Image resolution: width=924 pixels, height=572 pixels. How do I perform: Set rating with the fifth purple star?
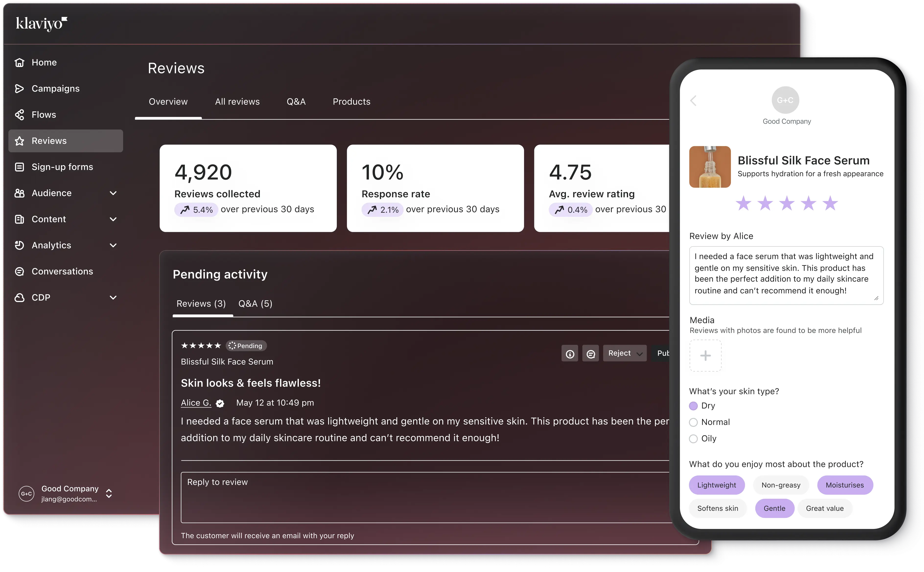830,204
